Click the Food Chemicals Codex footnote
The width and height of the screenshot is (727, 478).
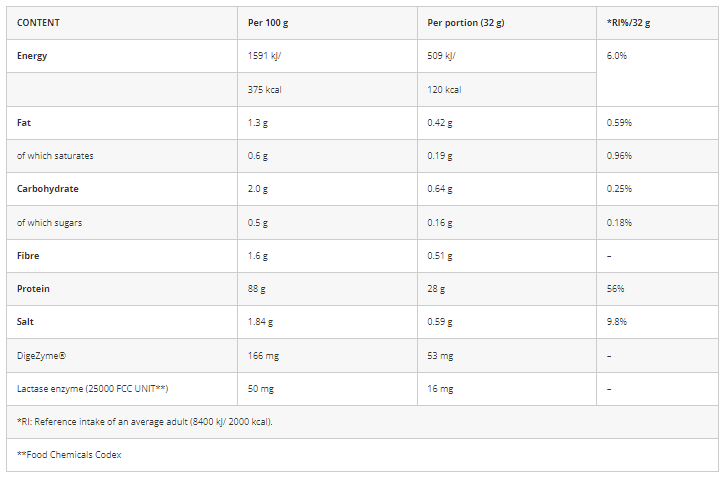tap(69, 455)
